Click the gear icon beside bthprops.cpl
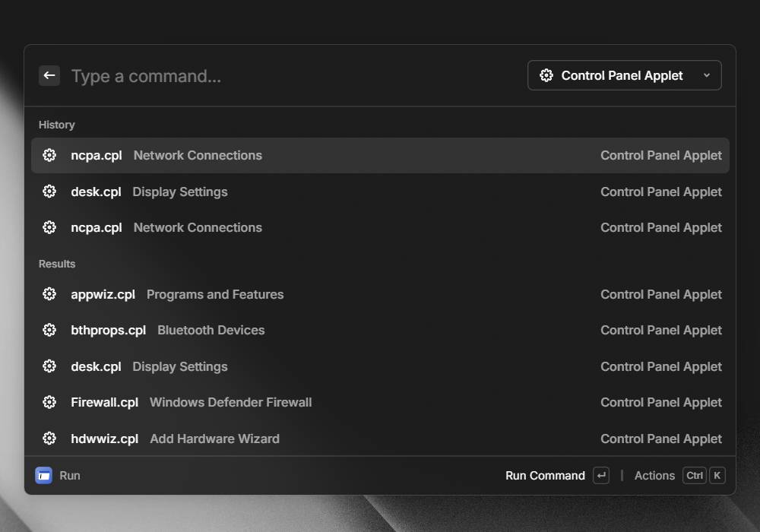 [49, 330]
